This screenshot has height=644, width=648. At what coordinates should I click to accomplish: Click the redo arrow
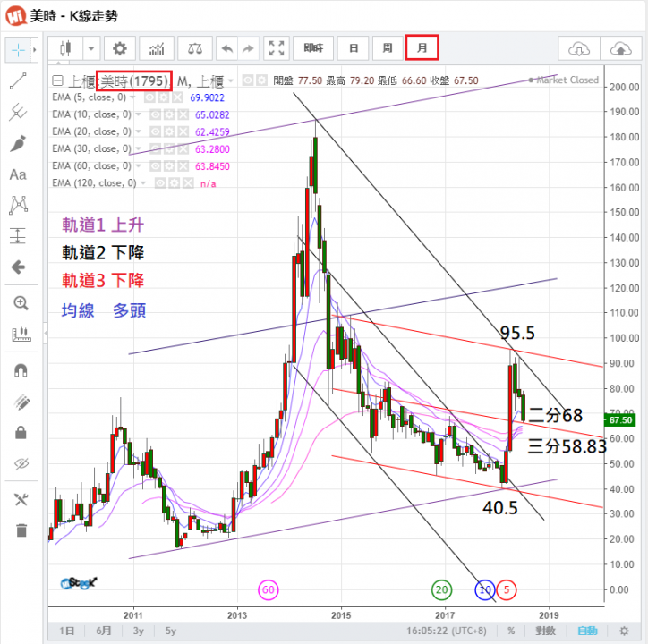coord(248,48)
